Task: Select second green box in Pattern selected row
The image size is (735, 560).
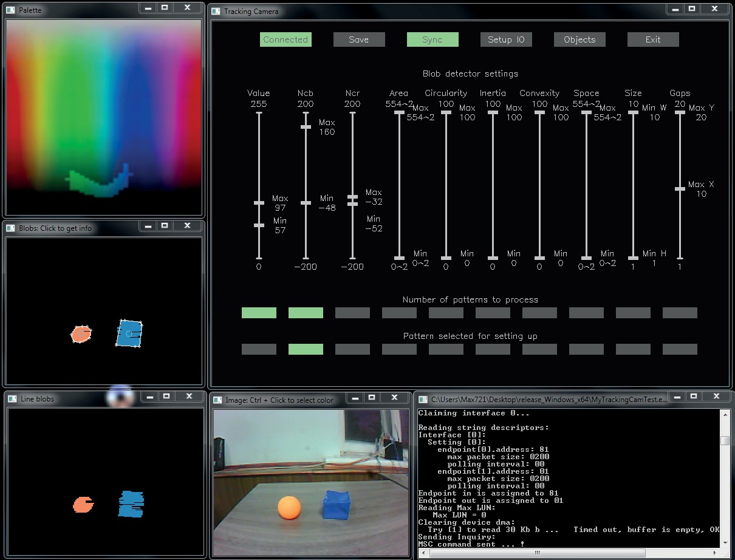Action: 306,349
